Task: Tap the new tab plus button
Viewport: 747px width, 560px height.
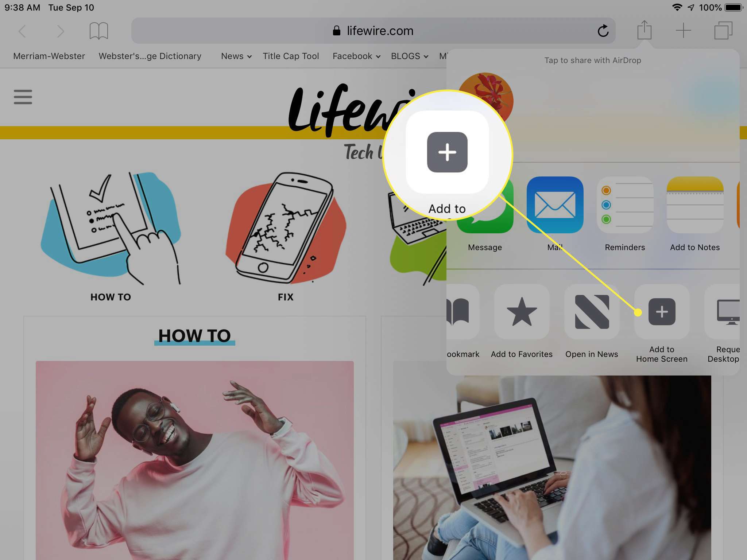Action: (684, 30)
